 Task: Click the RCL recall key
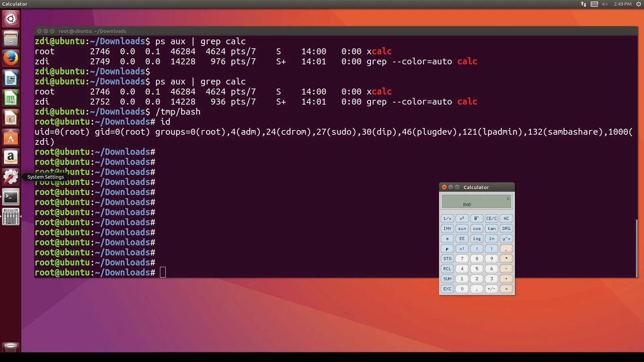click(447, 269)
